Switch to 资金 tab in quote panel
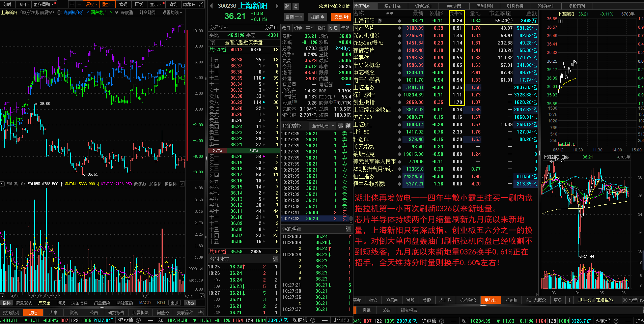The height and width of the screenshot is (324, 644). (298, 28)
